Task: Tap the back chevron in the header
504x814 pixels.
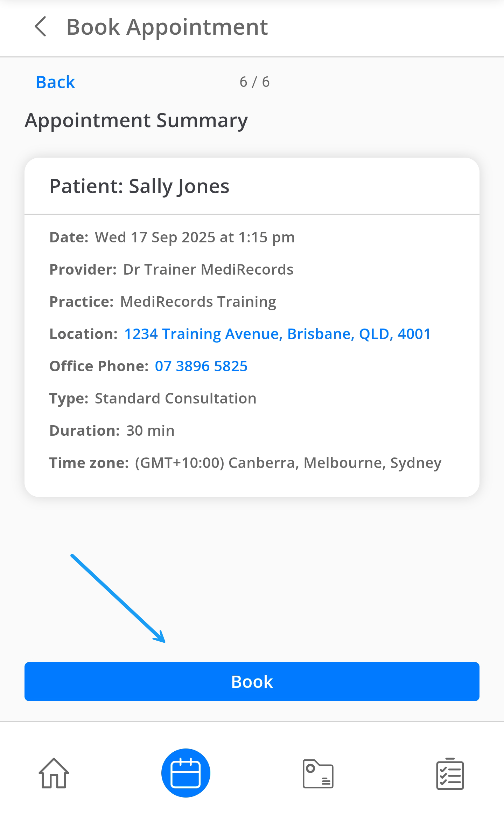Action: (41, 27)
